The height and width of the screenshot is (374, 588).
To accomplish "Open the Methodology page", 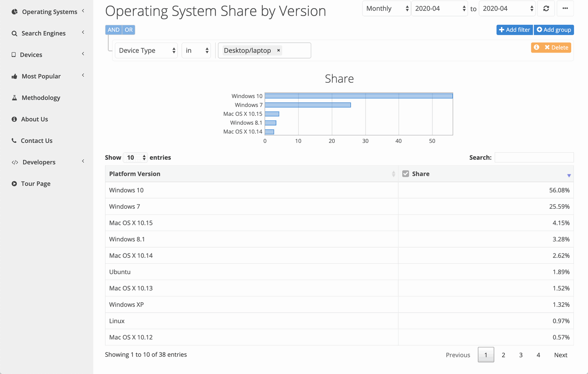I will click(x=40, y=97).
